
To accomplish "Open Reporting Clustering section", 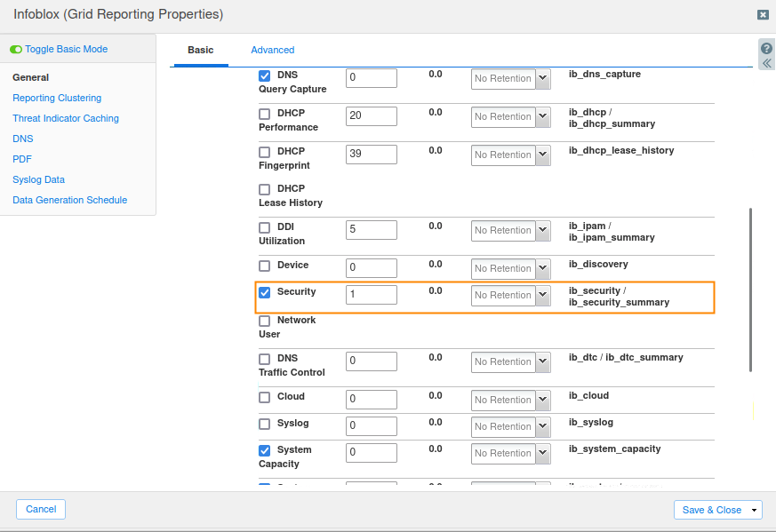I will pyautogui.click(x=57, y=98).
